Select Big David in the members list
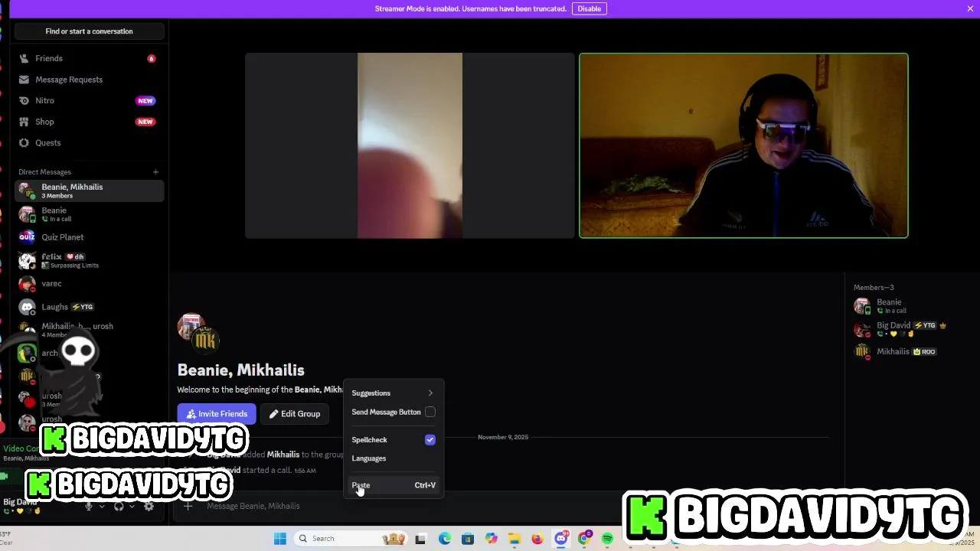This screenshot has width=980, height=551. click(911, 329)
